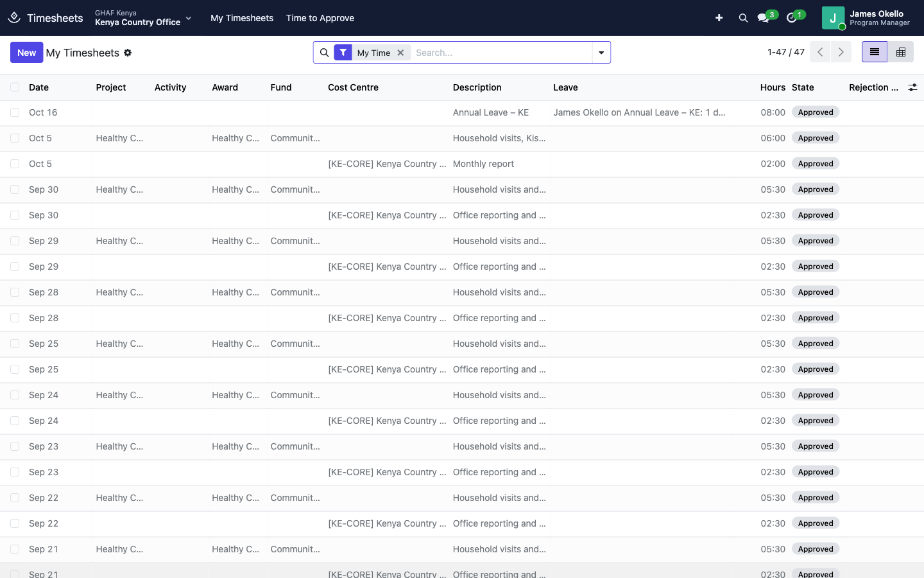Remove the My Time filter
This screenshot has height=578, width=924.
pyautogui.click(x=400, y=53)
